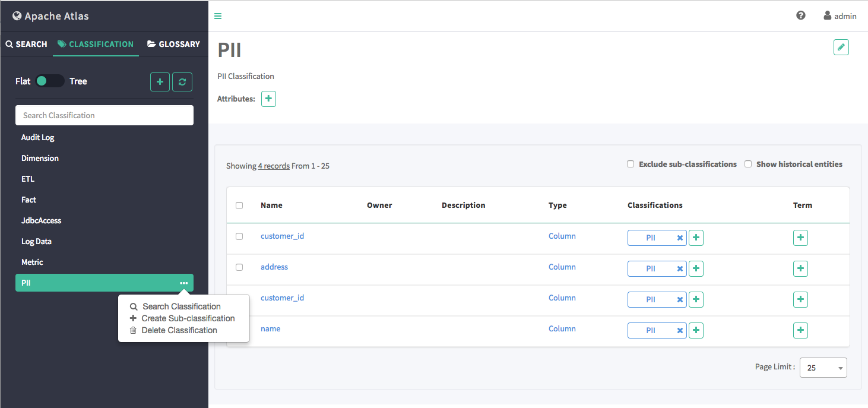Add classification to the name row
The height and width of the screenshot is (408, 868).
coord(696,330)
